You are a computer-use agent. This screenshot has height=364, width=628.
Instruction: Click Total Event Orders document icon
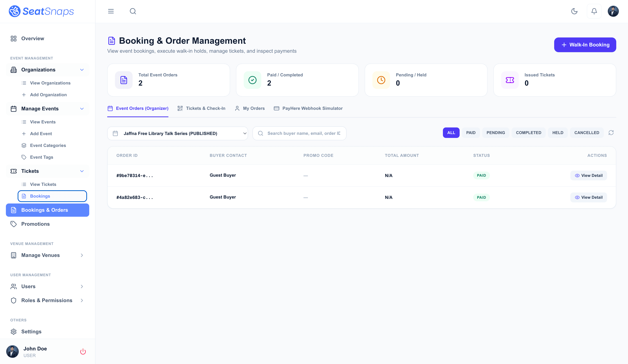coord(124,80)
